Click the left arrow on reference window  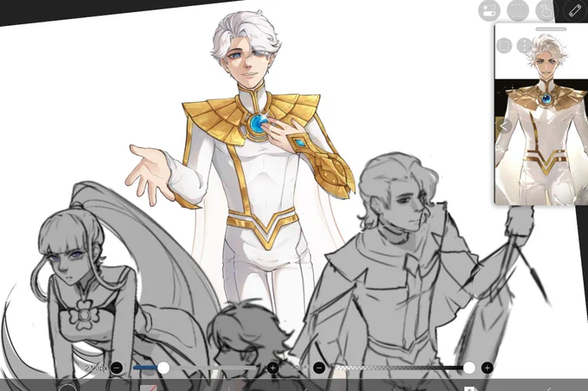coord(504,126)
